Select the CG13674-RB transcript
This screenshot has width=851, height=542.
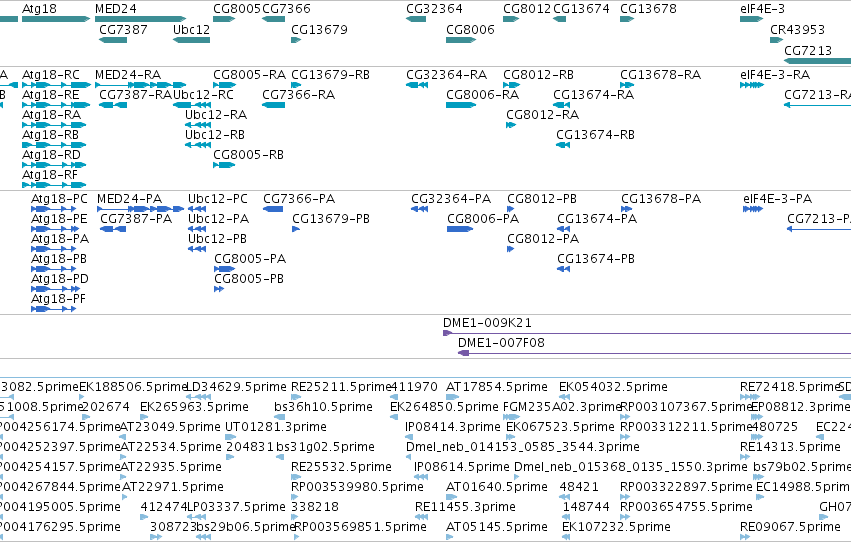(563, 145)
